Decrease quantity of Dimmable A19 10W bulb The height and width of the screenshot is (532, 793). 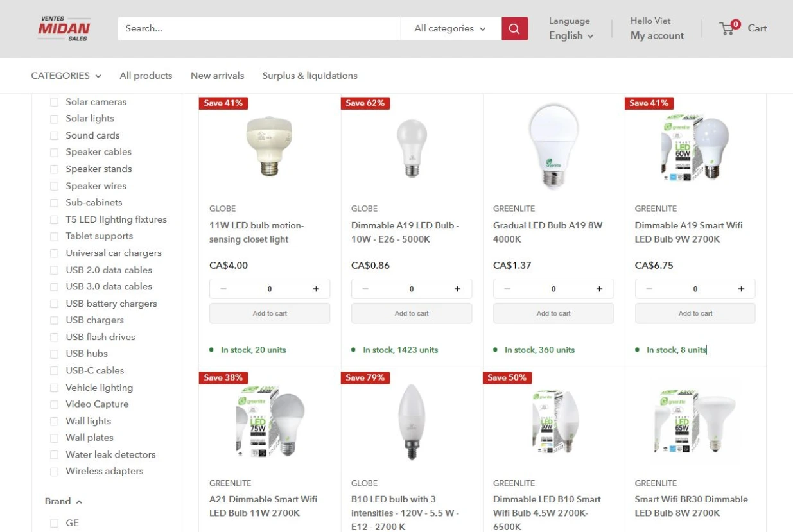point(365,289)
